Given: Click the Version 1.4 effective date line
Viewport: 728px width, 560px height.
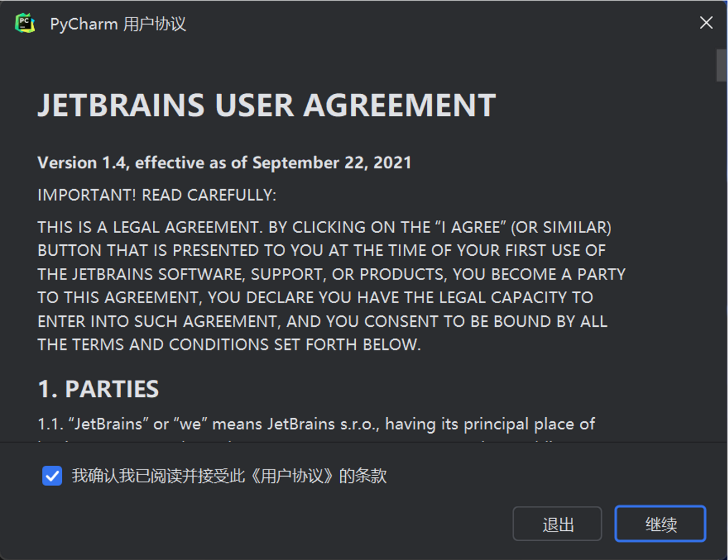Looking at the screenshot, I should click(x=224, y=163).
